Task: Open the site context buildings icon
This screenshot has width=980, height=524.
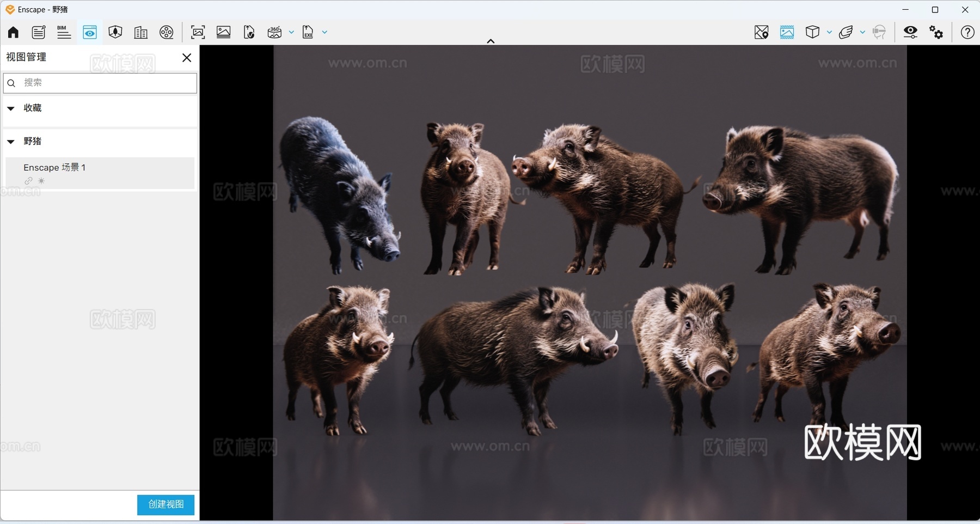Action: pos(140,32)
